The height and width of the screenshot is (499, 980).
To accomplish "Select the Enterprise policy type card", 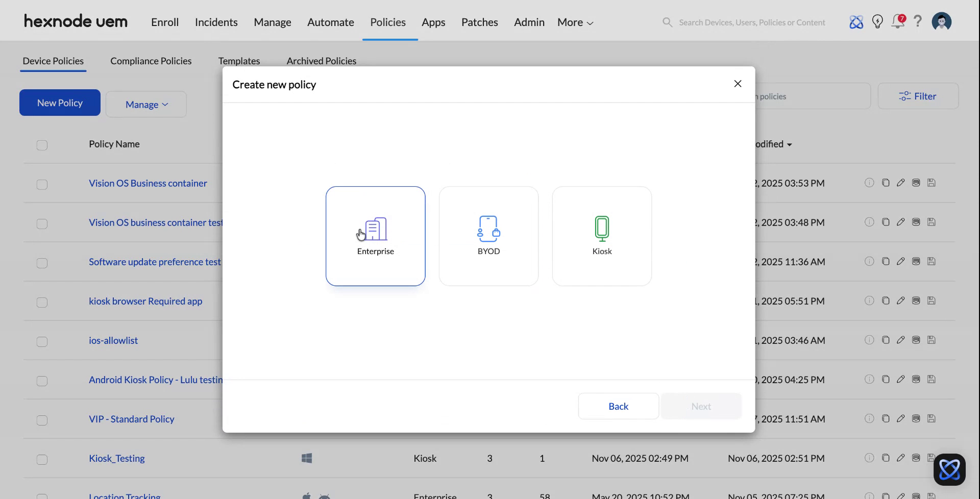I will (x=375, y=236).
